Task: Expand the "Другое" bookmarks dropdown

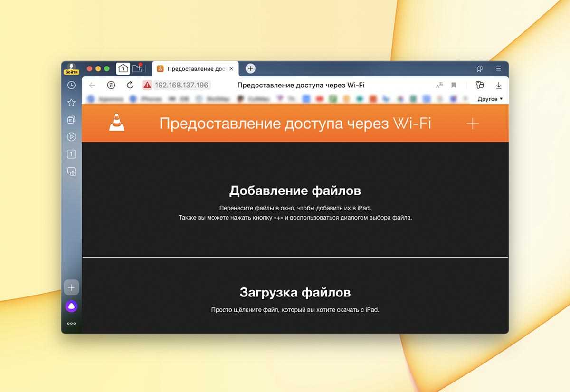Action: pyautogui.click(x=490, y=99)
